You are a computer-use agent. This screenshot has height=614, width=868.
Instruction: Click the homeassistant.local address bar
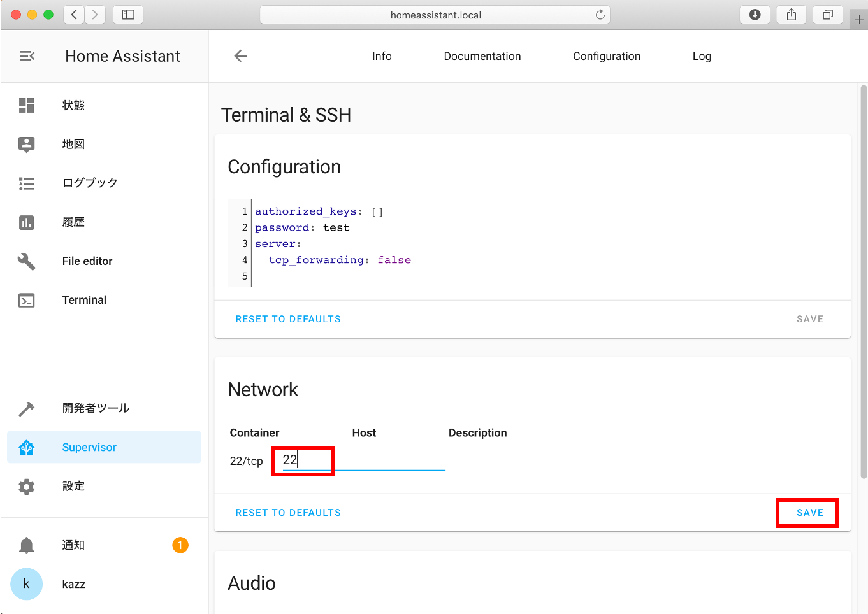[435, 15]
